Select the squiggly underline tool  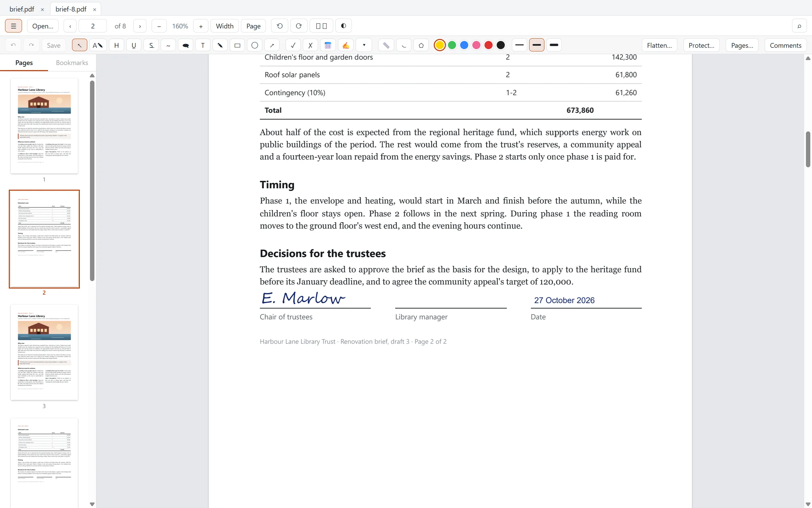(x=168, y=45)
